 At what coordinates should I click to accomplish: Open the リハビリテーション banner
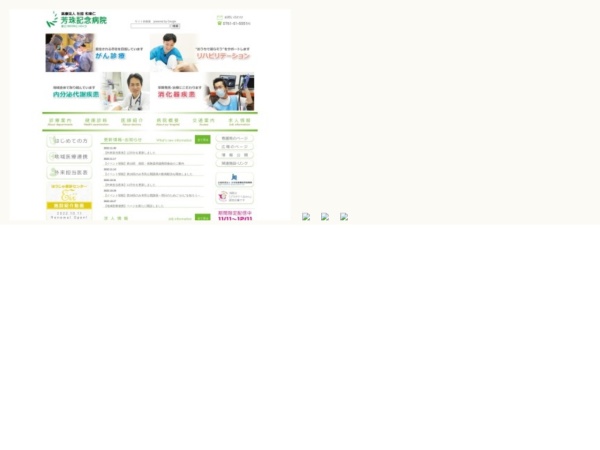coord(202,52)
